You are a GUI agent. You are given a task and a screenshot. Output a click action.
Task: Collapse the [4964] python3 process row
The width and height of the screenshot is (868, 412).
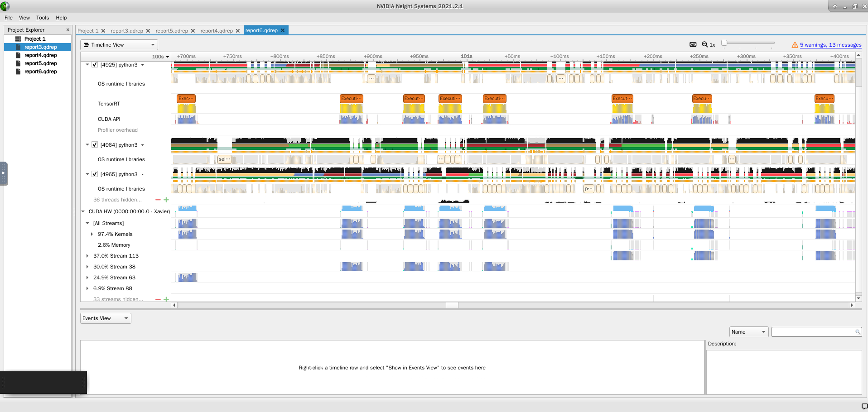click(x=87, y=145)
